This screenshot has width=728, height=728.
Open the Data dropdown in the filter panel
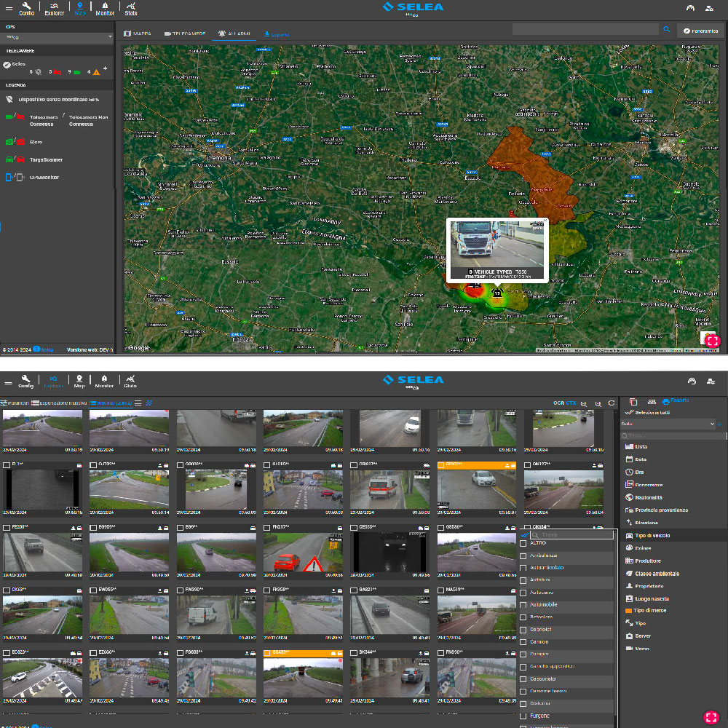pyautogui.click(x=668, y=424)
